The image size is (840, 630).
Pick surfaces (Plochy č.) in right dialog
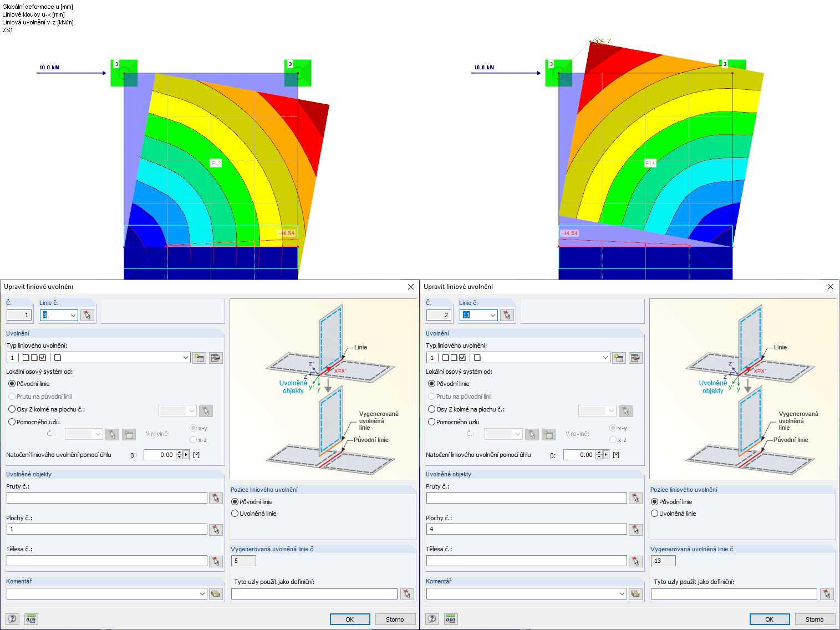635,529
